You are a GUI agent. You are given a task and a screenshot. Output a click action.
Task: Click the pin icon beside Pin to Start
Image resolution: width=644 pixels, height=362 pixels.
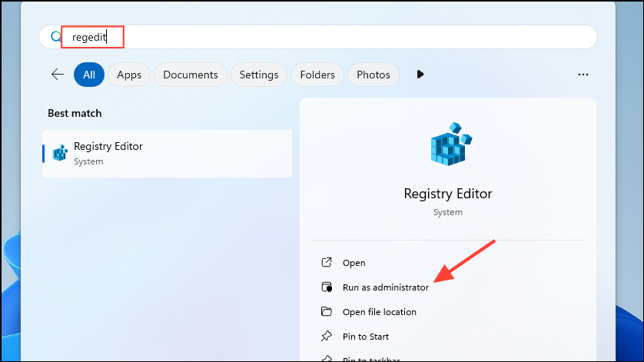[327, 336]
